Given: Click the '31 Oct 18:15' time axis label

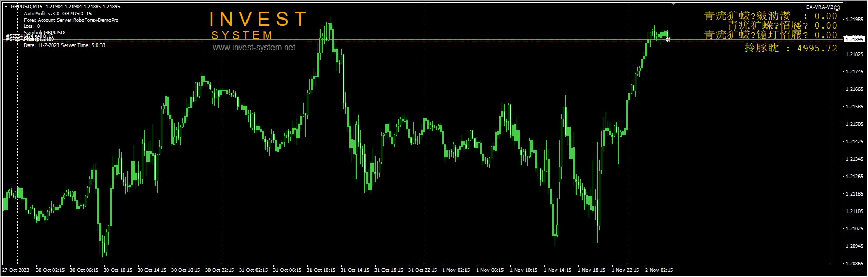Looking at the screenshot, I should (x=389, y=270).
